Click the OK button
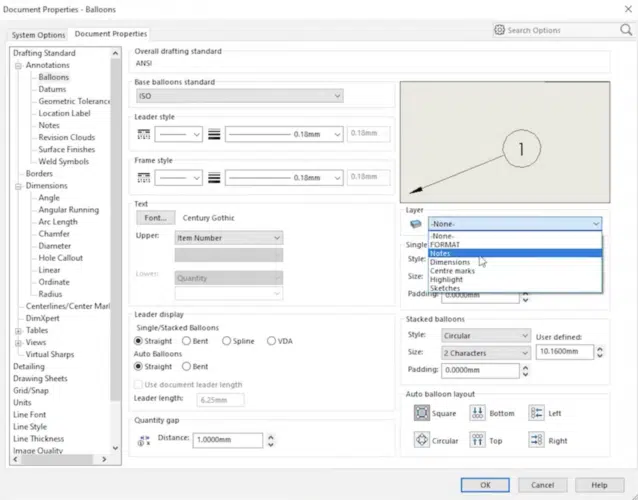Screen dimensions: 638x500 coord(485,485)
